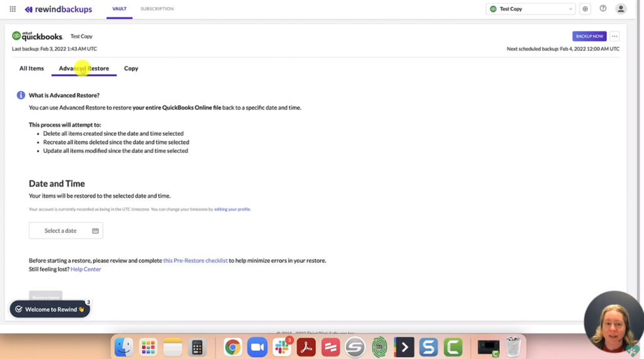Image resolution: width=644 pixels, height=359 pixels.
Task: Open the help question mark icon
Action: tap(603, 9)
